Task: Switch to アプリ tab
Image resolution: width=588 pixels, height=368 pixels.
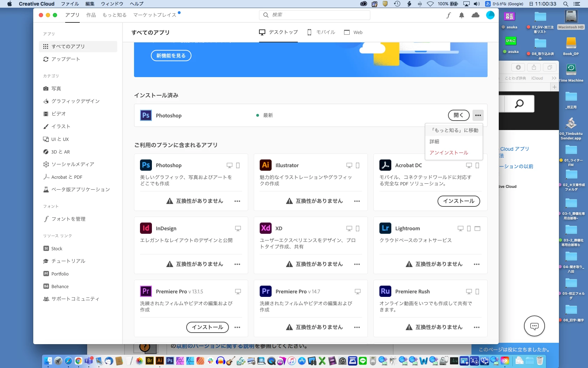Action: coord(72,15)
